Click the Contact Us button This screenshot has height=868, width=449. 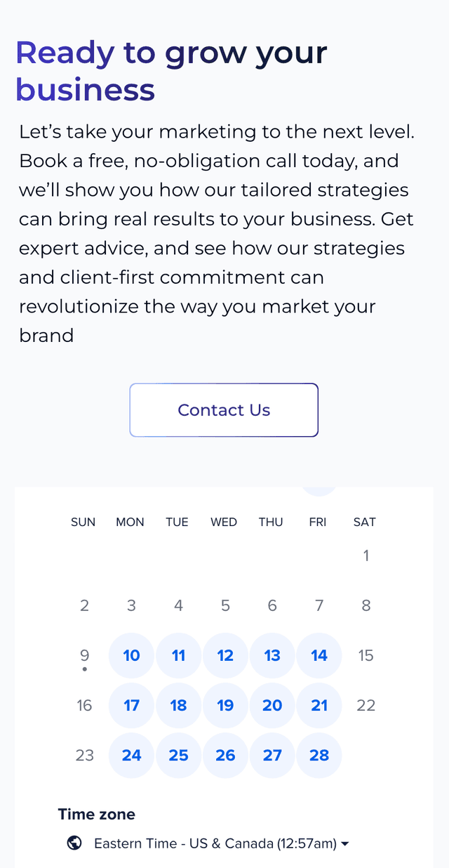pos(224,410)
